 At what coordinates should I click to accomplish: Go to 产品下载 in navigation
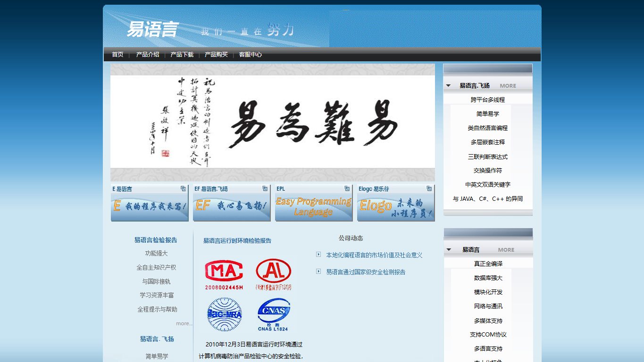point(182,55)
